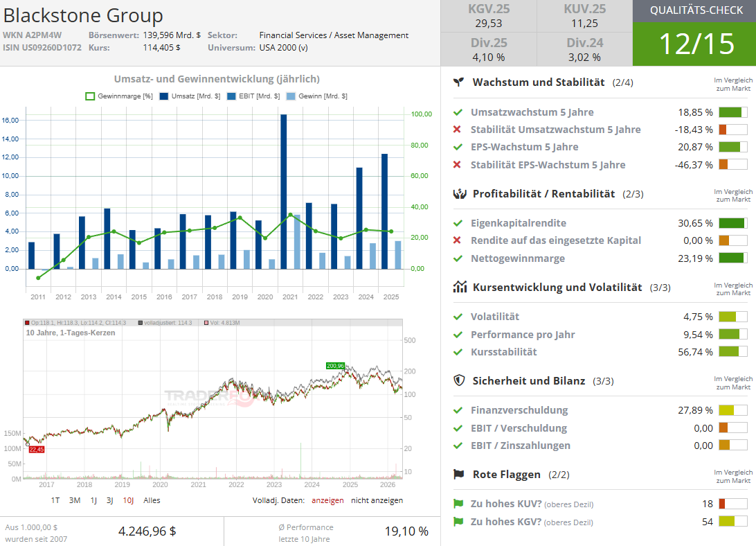Click green checkmark next to EBIT / Zinszahlungen
Image resolution: width=756 pixels, height=546 pixels.
pos(458,446)
